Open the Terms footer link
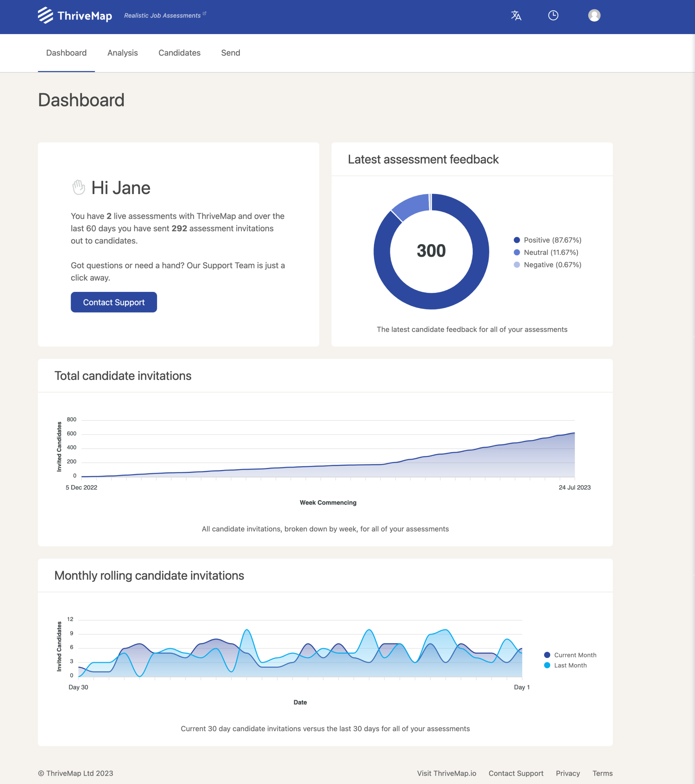 (602, 773)
